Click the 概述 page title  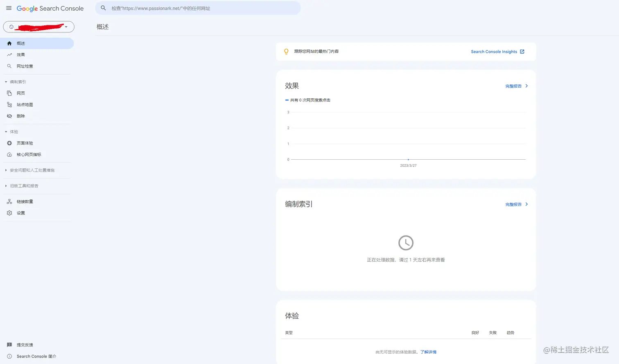103,27
